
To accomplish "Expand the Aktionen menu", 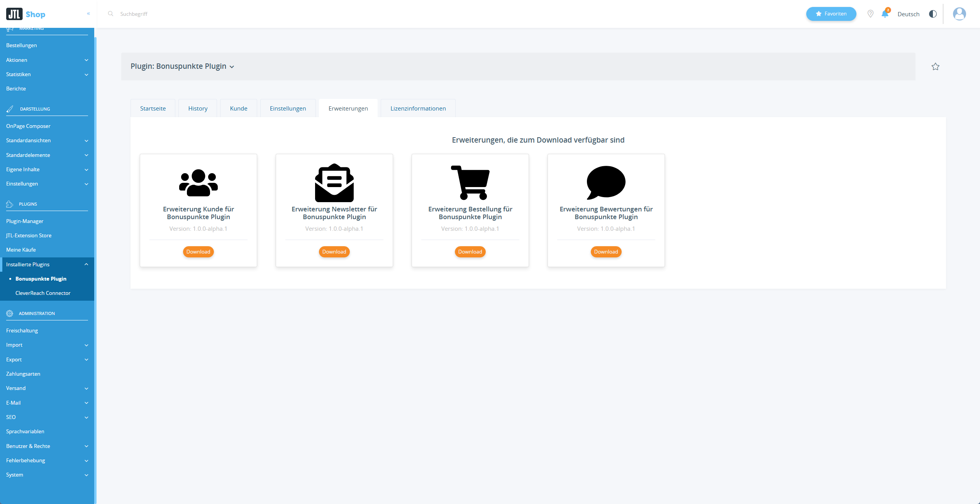I will point(47,60).
